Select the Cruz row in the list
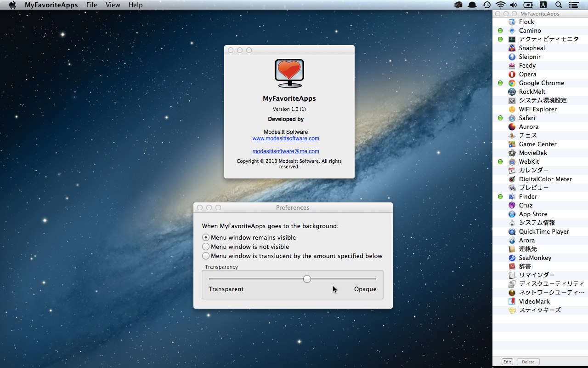Viewport: 588px width, 368px height. [x=540, y=206]
